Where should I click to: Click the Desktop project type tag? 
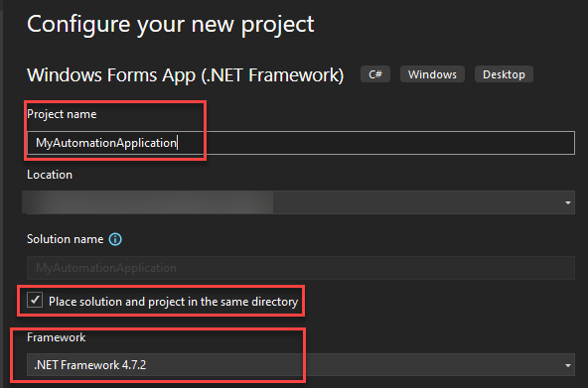[x=504, y=74]
